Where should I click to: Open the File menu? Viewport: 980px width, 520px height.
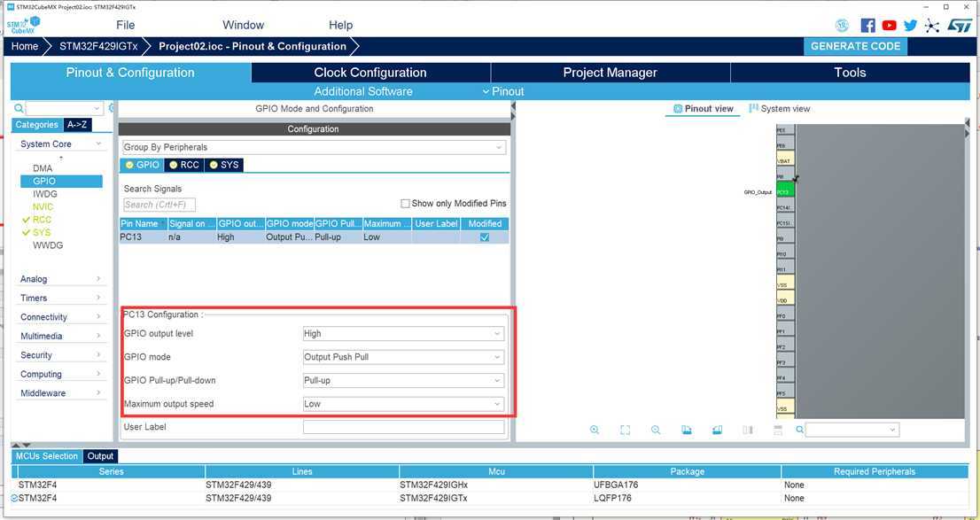click(x=125, y=25)
